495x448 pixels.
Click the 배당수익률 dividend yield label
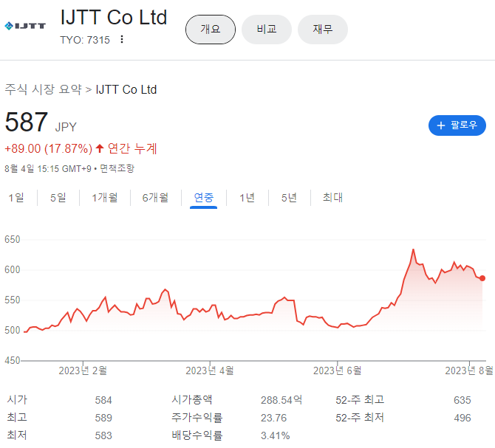(197, 435)
